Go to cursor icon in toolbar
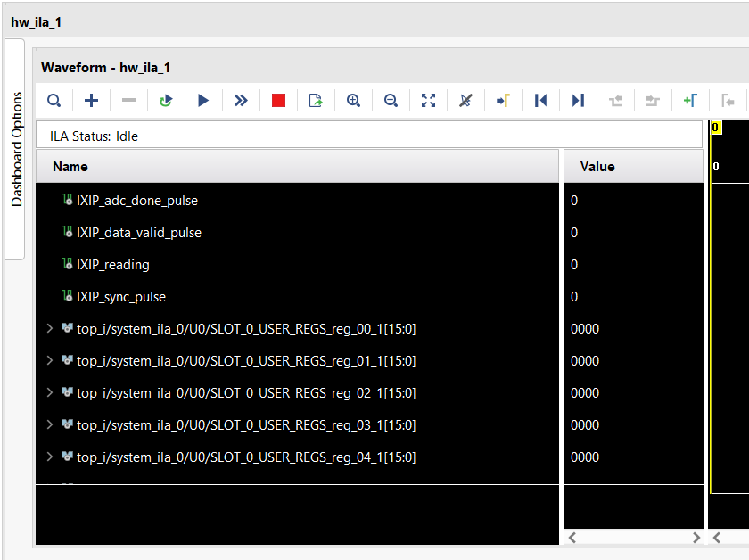Image resolution: width=749 pixels, height=560 pixels. tap(503, 101)
